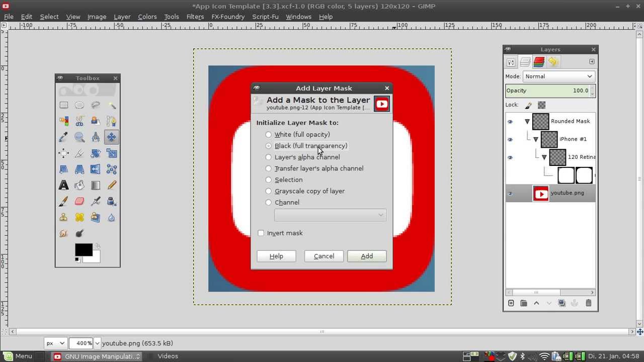Choose Black (full transparency) option
The image size is (644, 362).
tap(306, 146)
